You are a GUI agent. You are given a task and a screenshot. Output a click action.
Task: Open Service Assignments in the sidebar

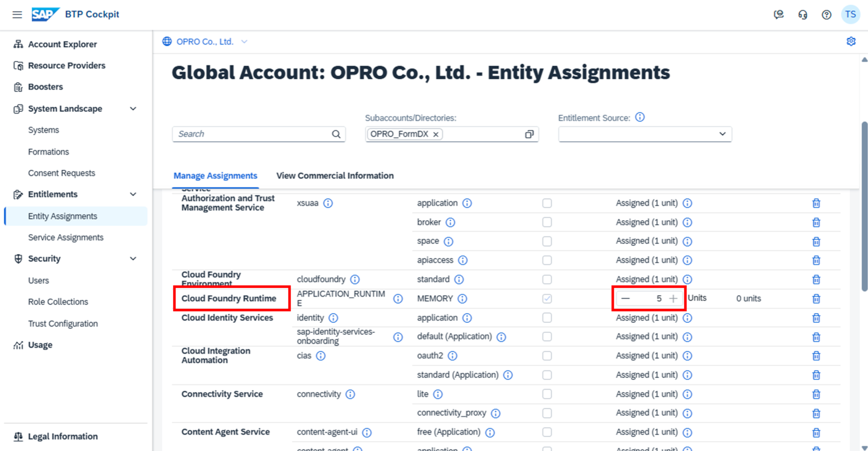66,237
